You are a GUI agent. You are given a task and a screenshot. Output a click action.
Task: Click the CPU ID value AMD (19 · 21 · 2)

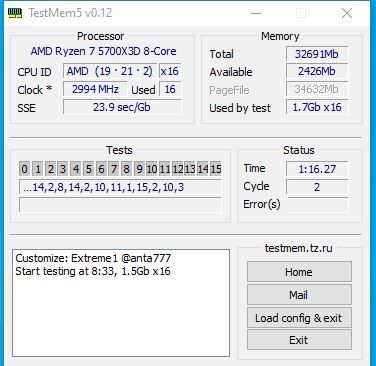[110, 71]
